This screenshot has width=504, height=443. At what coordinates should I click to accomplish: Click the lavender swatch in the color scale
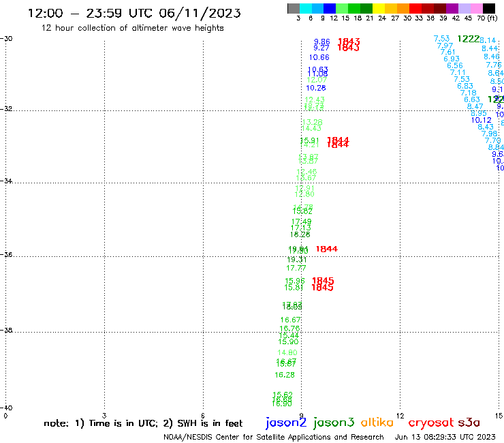tap(464, 8)
